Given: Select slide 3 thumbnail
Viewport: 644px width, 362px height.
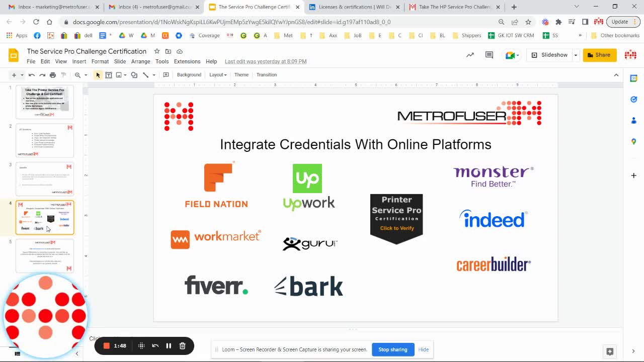Looking at the screenshot, I should 45,179.
